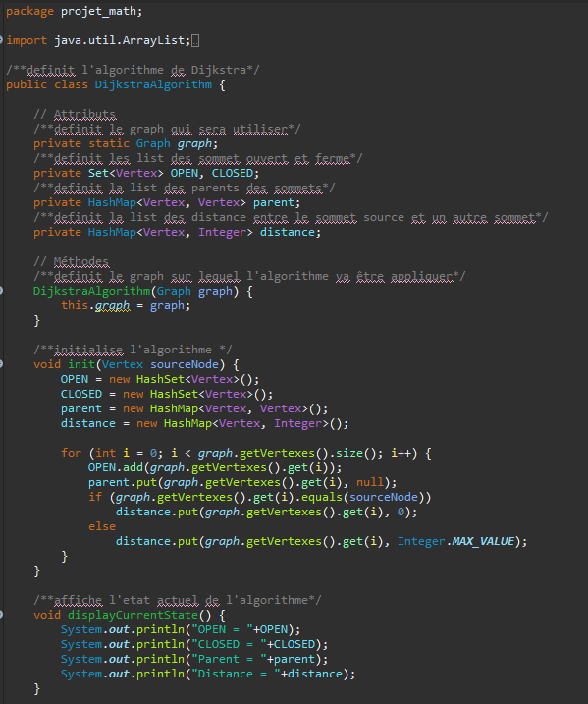Viewport: 588px width, 704px height.
Task: Click HashSet in the 'OPEN = new' line
Action: point(160,379)
